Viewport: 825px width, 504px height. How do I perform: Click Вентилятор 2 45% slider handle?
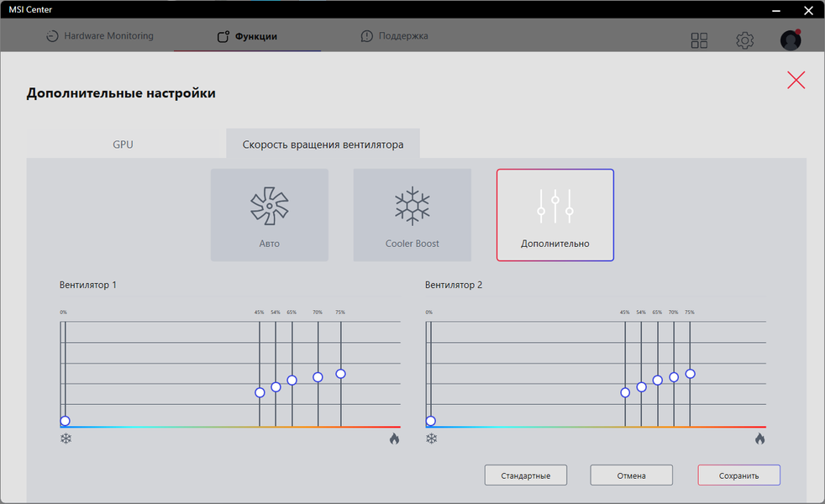(x=625, y=392)
